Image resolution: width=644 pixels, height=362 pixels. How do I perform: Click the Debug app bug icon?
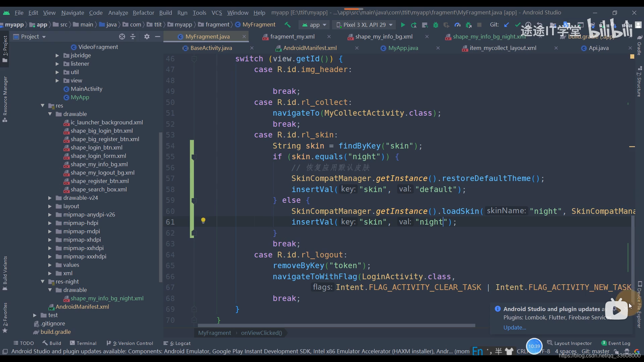coord(436,25)
